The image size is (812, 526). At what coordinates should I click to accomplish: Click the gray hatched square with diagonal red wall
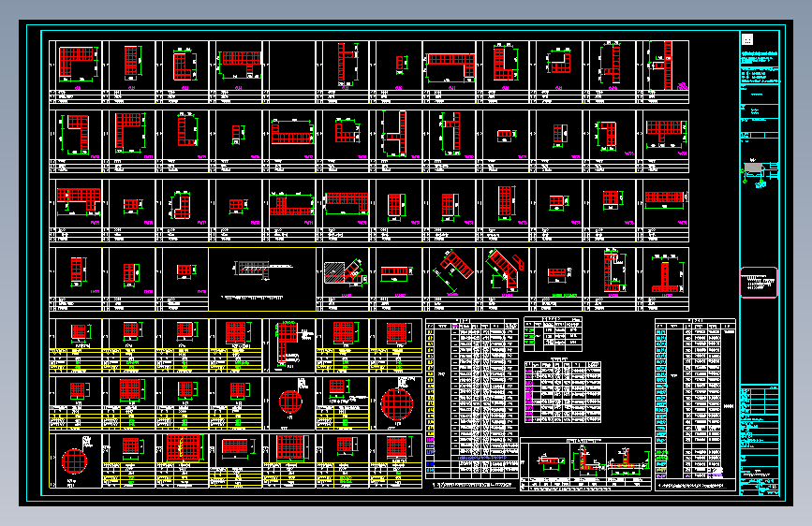pyautogui.click(x=333, y=271)
